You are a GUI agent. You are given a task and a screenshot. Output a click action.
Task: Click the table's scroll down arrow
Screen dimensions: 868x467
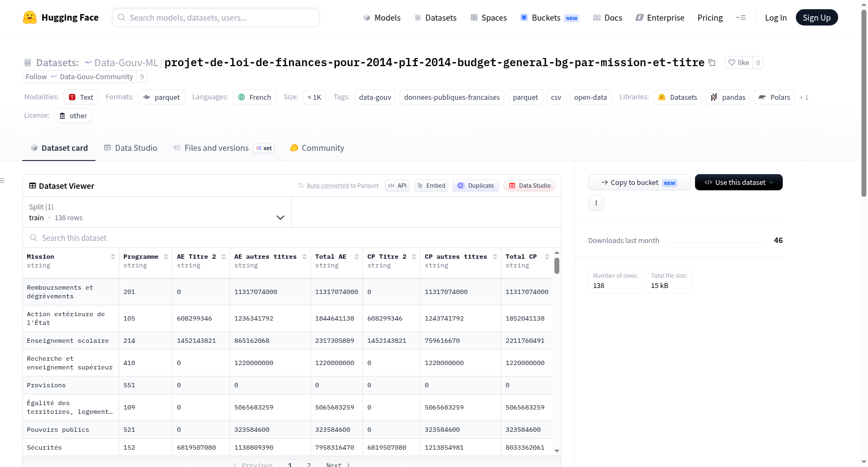[557, 451]
